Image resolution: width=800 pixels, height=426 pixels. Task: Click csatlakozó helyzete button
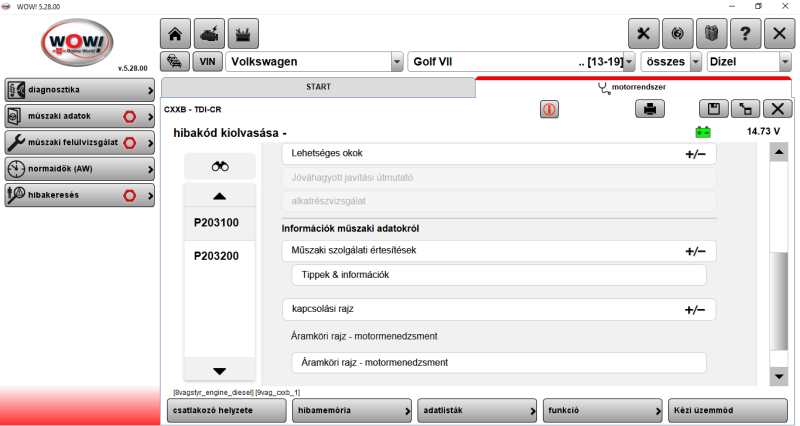click(x=227, y=411)
